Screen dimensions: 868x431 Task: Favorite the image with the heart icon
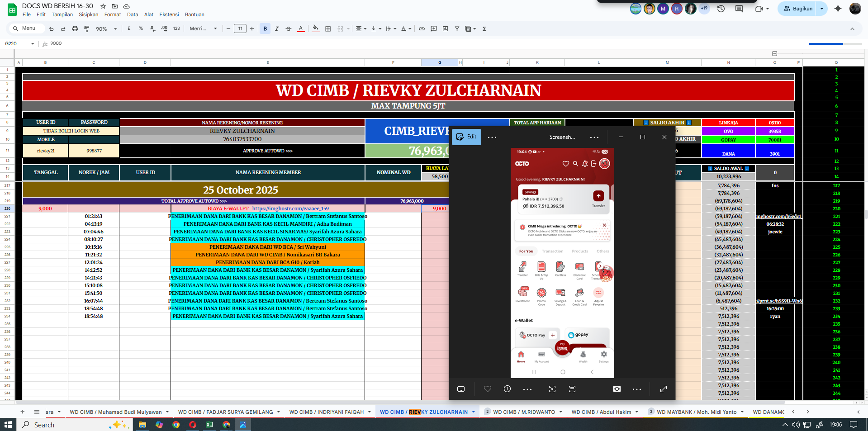[x=488, y=389]
